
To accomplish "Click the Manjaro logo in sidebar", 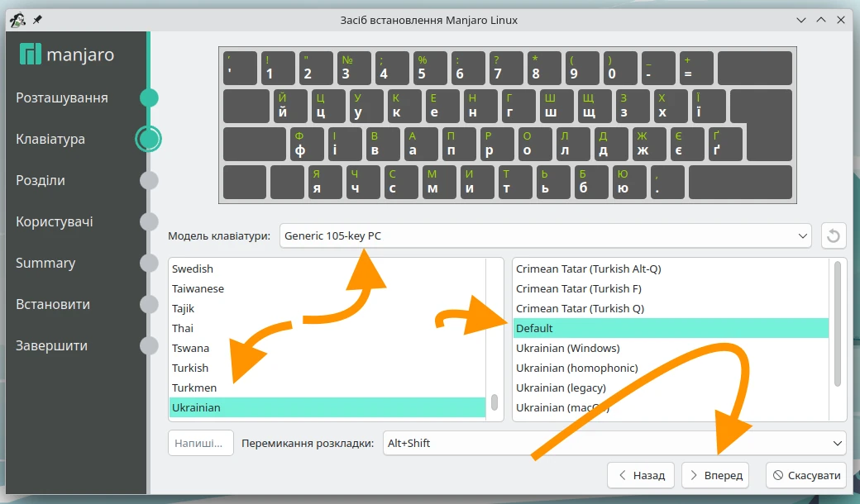I will click(x=67, y=55).
